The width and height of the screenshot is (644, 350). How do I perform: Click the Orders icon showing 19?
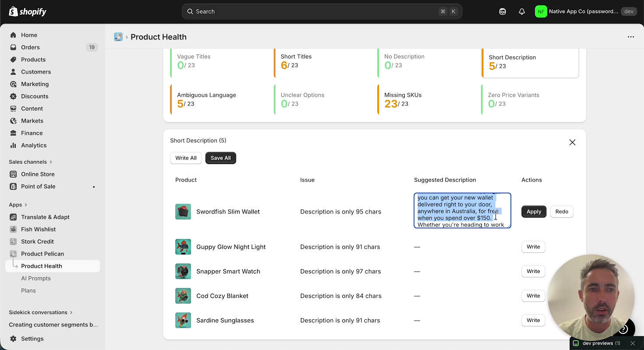(13, 47)
